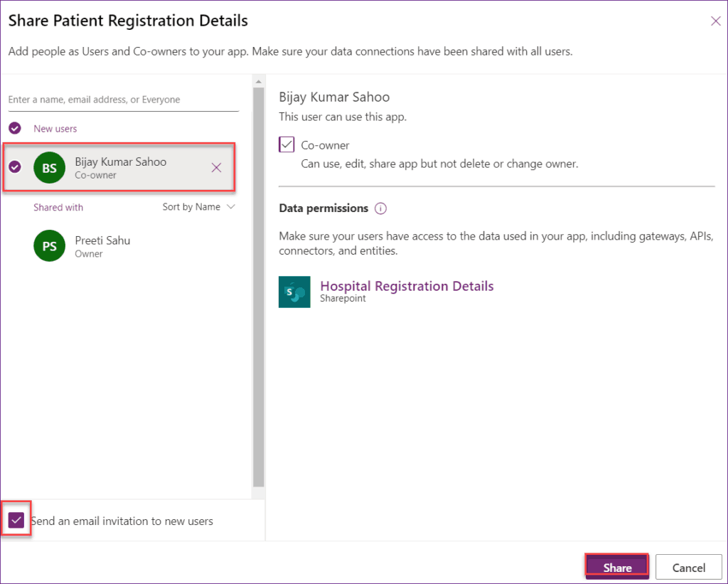This screenshot has height=584, width=728.
Task: Open the info icon beside Data permissions
Action: pyautogui.click(x=380, y=208)
